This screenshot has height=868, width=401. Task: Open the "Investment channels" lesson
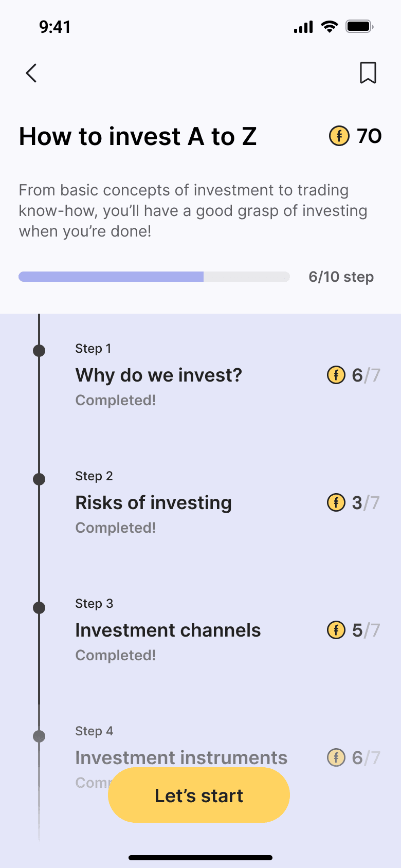[x=168, y=630]
